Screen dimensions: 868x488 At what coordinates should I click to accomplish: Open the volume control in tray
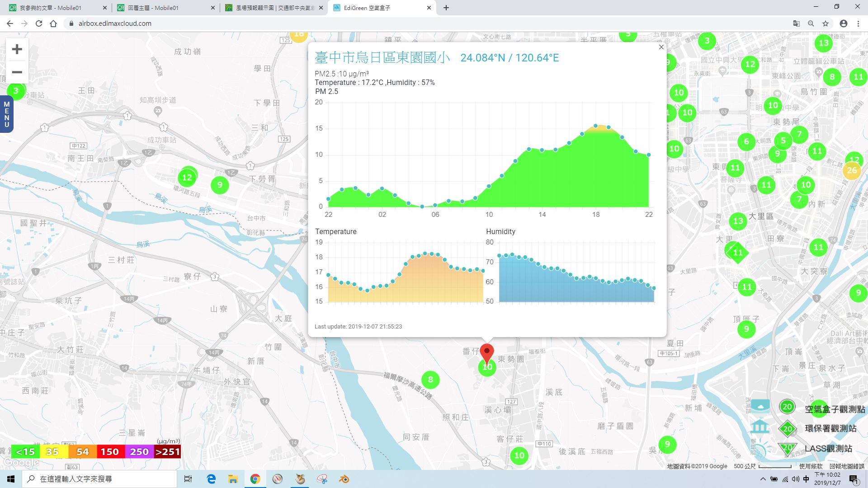pyautogui.click(x=796, y=479)
